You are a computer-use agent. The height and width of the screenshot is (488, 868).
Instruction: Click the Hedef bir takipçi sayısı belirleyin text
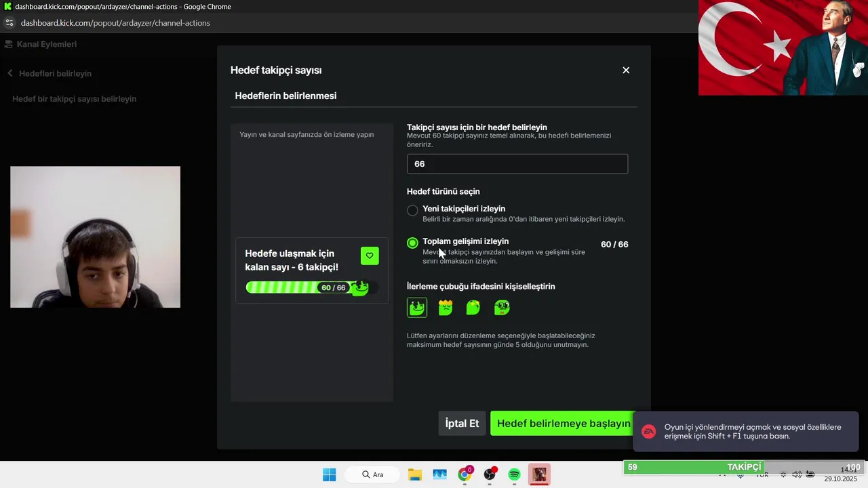[x=75, y=99]
